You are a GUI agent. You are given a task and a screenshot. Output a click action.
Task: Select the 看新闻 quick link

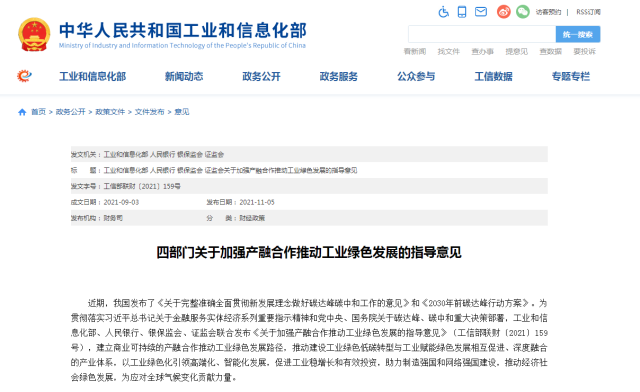pyautogui.click(x=415, y=51)
